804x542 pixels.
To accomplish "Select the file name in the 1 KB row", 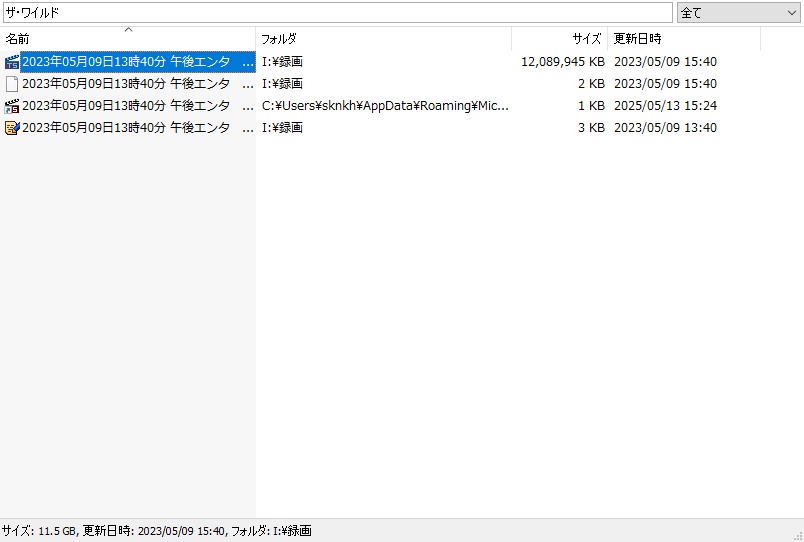I will [x=138, y=106].
